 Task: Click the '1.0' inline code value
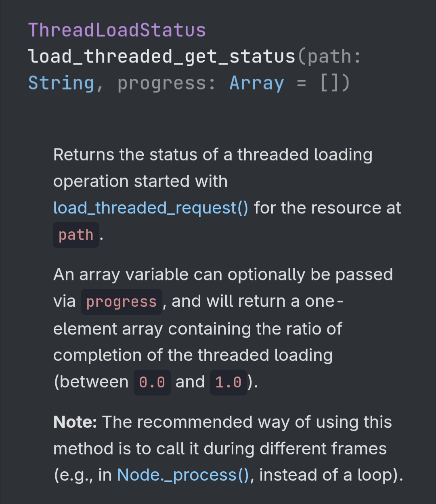[x=228, y=382]
